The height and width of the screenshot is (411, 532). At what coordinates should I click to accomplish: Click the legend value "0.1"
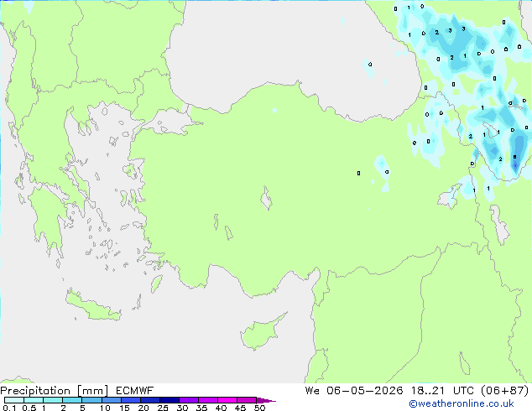tap(9, 408)
